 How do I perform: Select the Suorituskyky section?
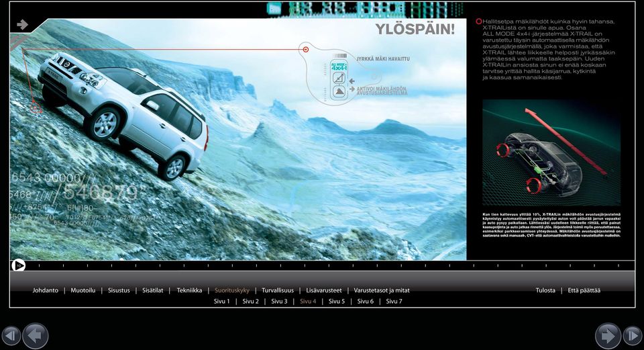232,290
